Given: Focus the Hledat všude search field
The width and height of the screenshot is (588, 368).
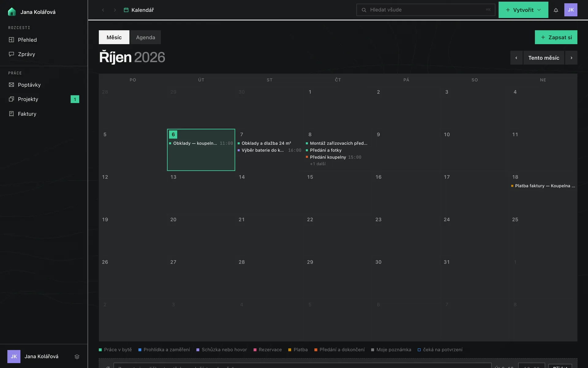Looking at the screenshot, I should pos(426,10).
